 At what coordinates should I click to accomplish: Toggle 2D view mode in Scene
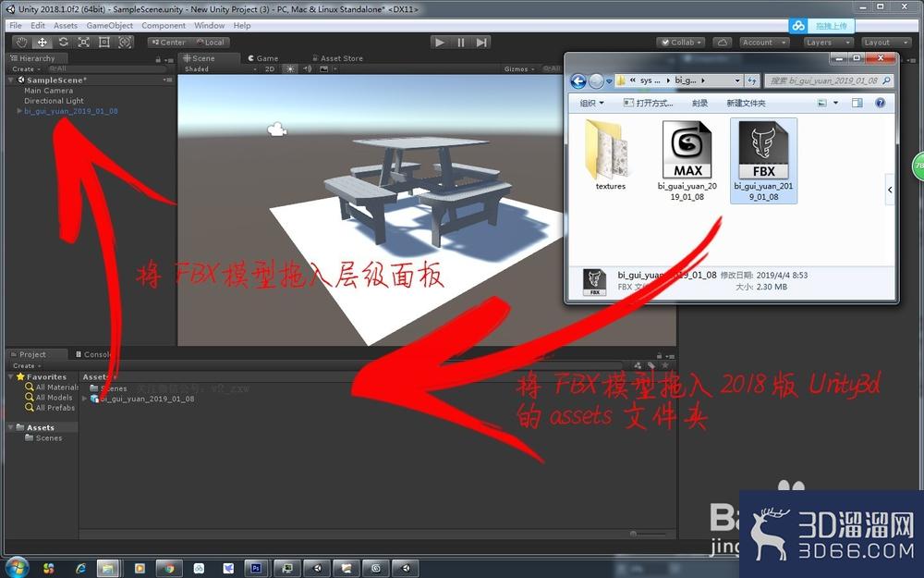point(270,69)
